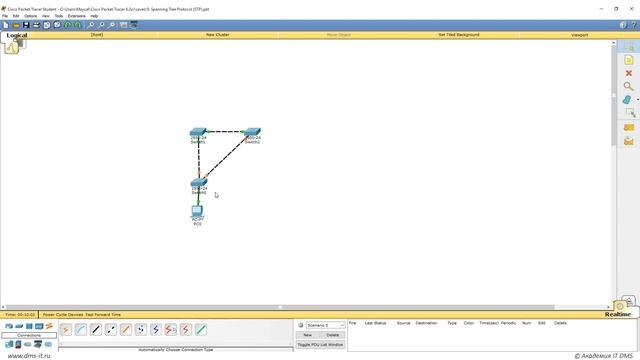Click the New Cluster button
The height and width of the screenshot is (360, 640).
[x=218, y=35]
